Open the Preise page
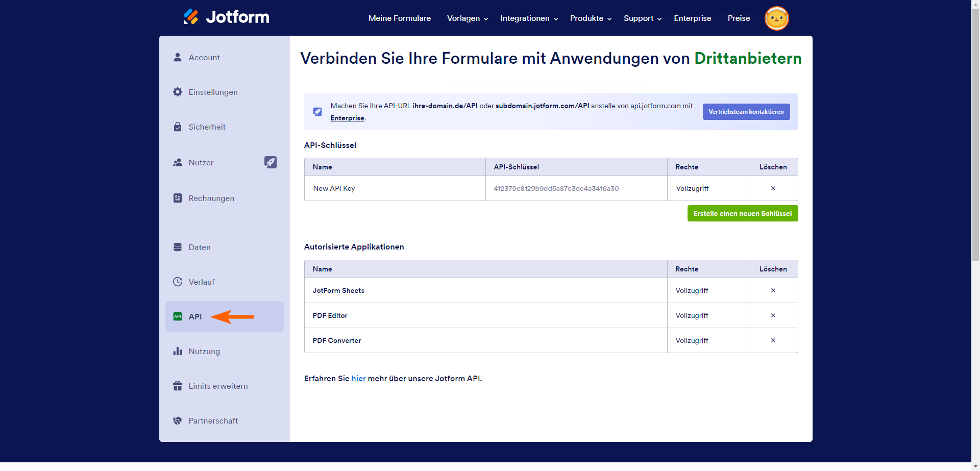980x471 pixels. tap(739, 18)
